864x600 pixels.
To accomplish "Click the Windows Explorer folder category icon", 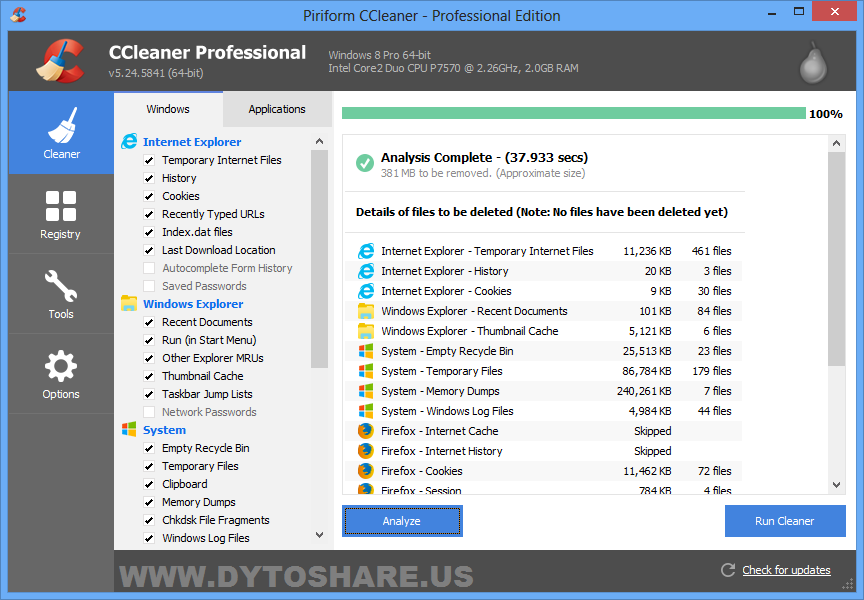I will (x=129, y=304).
